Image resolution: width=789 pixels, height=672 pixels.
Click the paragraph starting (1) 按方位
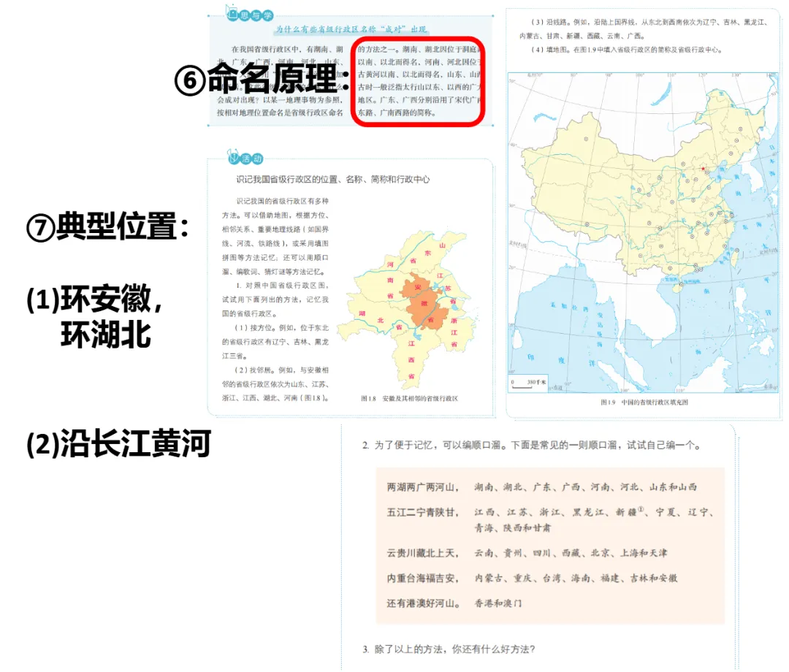[275, 342]
